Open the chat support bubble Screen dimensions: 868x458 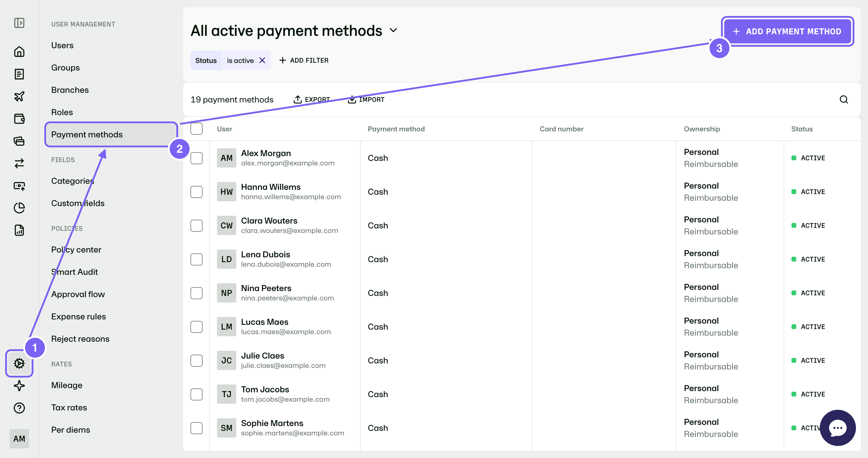point(838,428)
